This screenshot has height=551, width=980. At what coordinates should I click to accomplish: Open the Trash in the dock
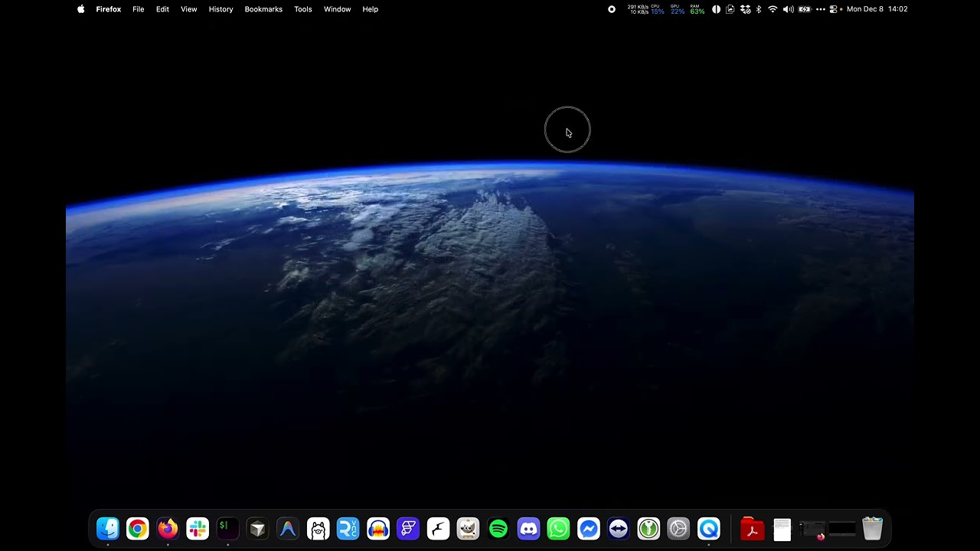click(x=872, y=528)
